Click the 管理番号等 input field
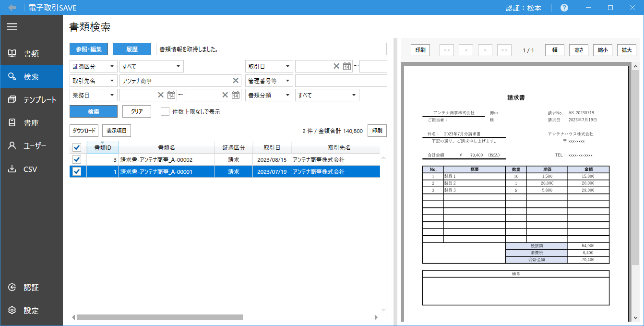 coord(341,81)
